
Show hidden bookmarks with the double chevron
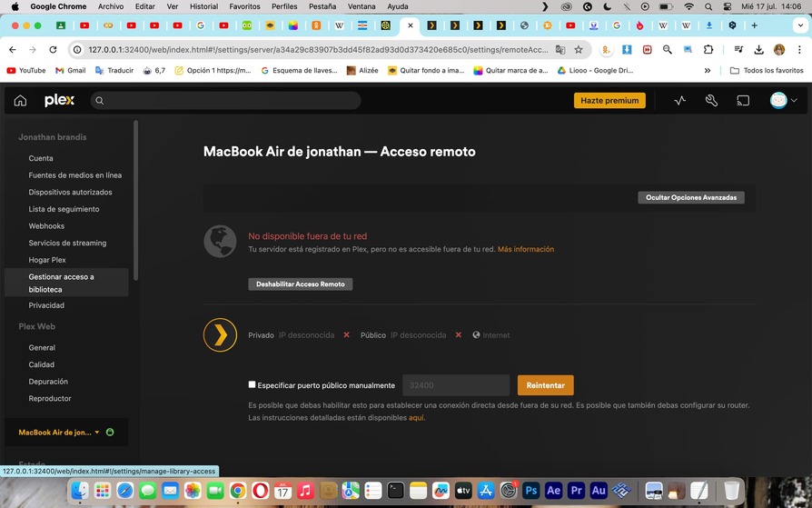(708, 71)
